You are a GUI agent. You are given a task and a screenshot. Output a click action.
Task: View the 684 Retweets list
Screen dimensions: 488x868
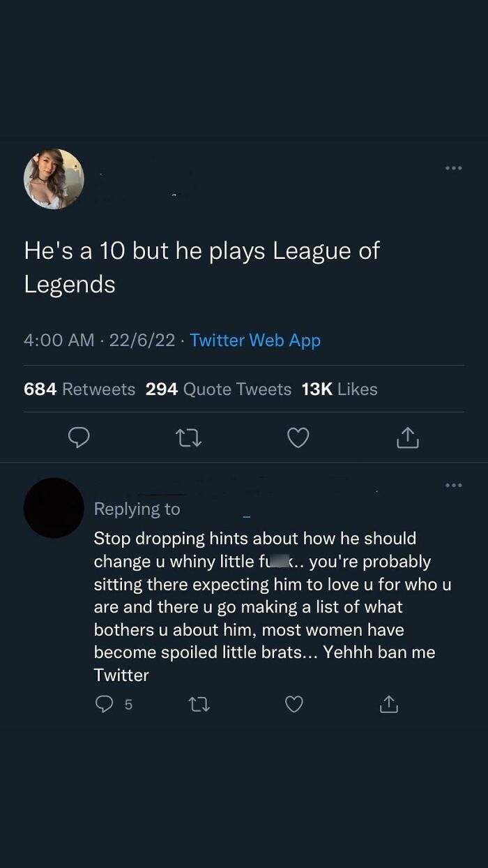(x=79, y=389)
